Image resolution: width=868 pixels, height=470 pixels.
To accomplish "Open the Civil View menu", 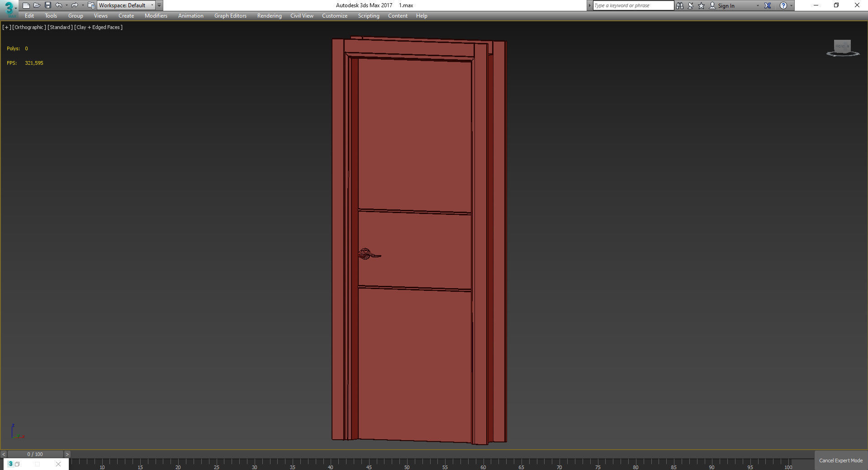I will [x=302, y=16].
